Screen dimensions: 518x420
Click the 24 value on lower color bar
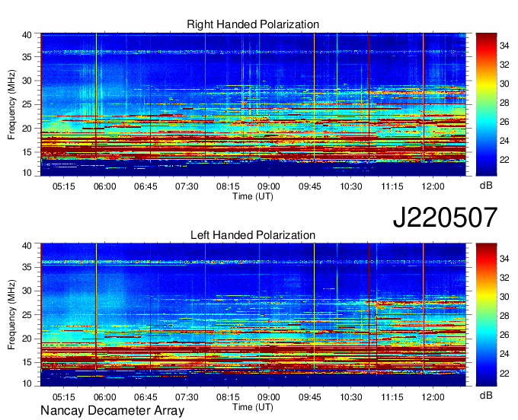pos(504,354)
